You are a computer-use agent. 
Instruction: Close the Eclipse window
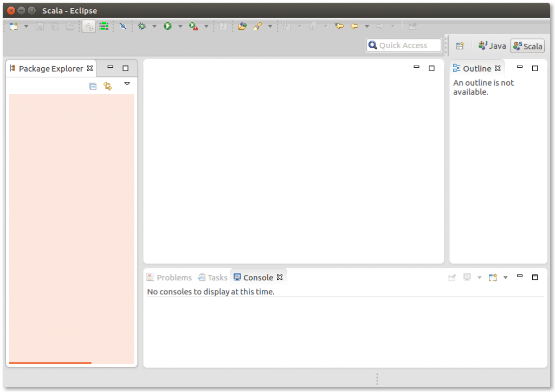pyautogui.click(x=11, y=11)
